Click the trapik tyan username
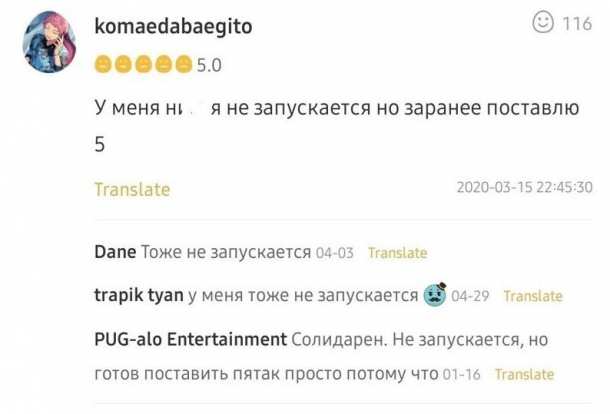Screen dimensions: 610x414 (x=138, y=295)
